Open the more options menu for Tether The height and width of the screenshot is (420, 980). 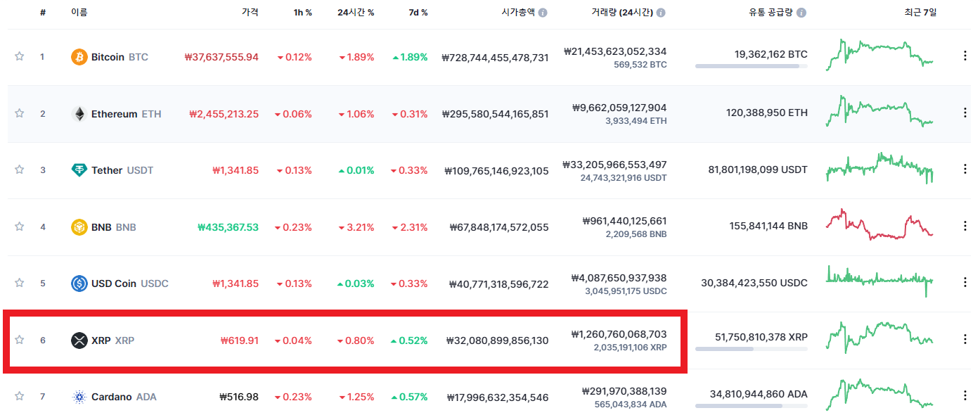coord(965,170)
